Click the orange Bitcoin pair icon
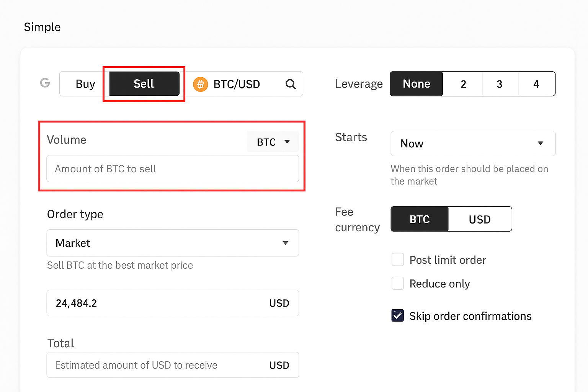 pos(200,84)
